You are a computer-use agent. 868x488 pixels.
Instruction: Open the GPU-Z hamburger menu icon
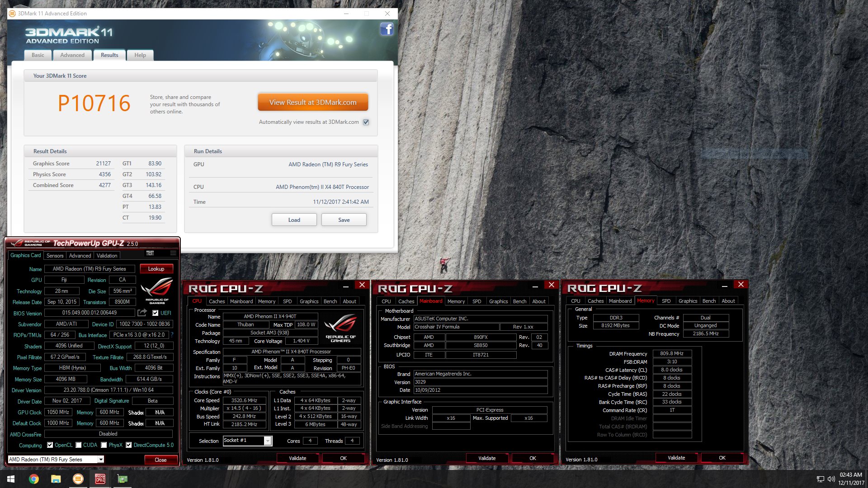click(173, 253)
